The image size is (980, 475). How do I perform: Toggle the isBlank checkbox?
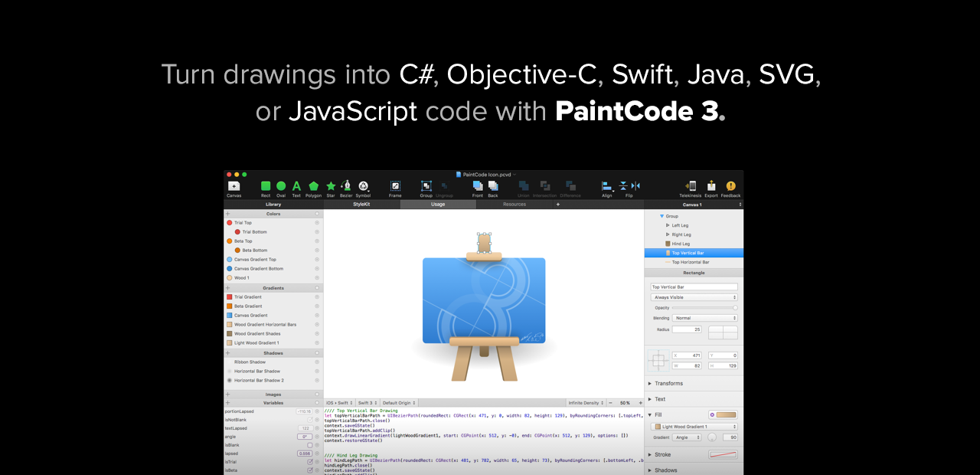pos(309,445)
